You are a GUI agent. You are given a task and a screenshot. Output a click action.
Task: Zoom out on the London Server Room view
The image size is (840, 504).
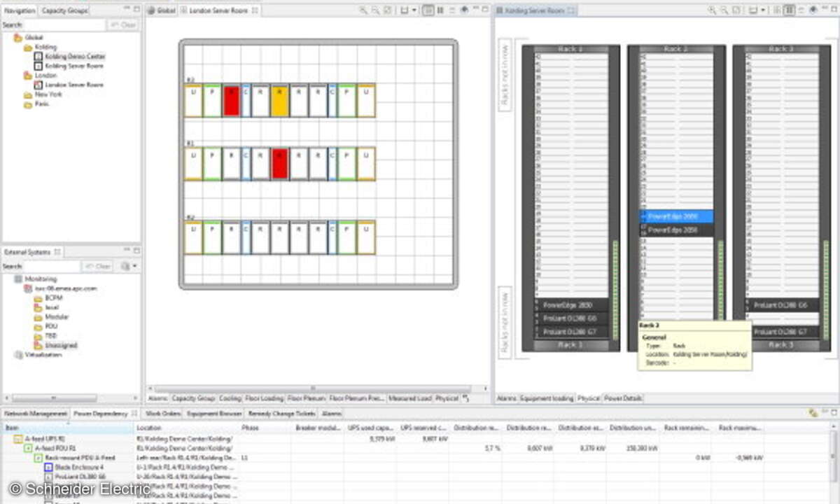pyautogui.click(x=375, y=10)
